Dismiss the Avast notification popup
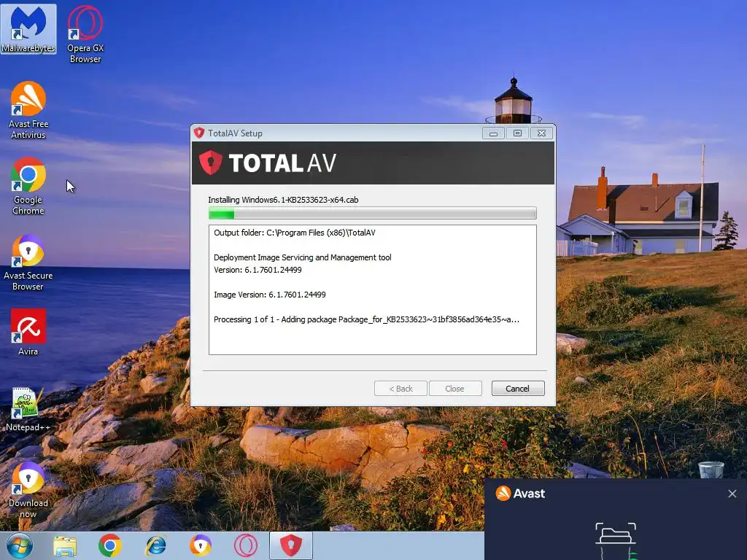Viewport: 747px width, 560px height. pos(732,494)
